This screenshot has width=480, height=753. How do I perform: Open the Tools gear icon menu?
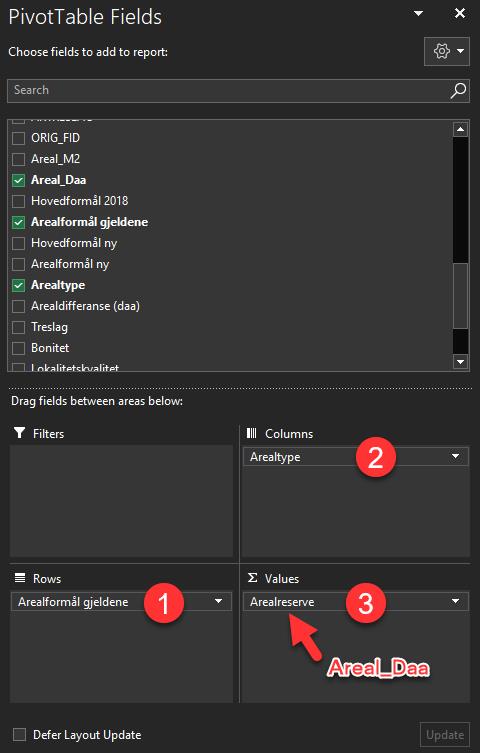coord(447,51)
